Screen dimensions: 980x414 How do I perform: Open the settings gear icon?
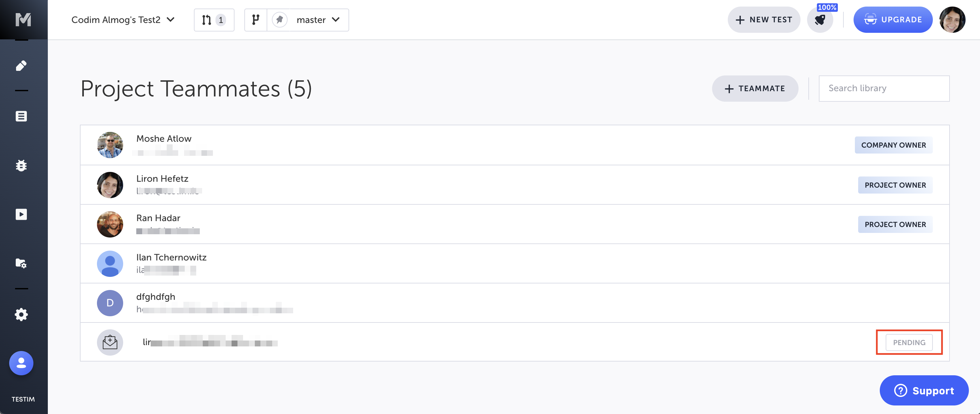click(x=21, y=315)
